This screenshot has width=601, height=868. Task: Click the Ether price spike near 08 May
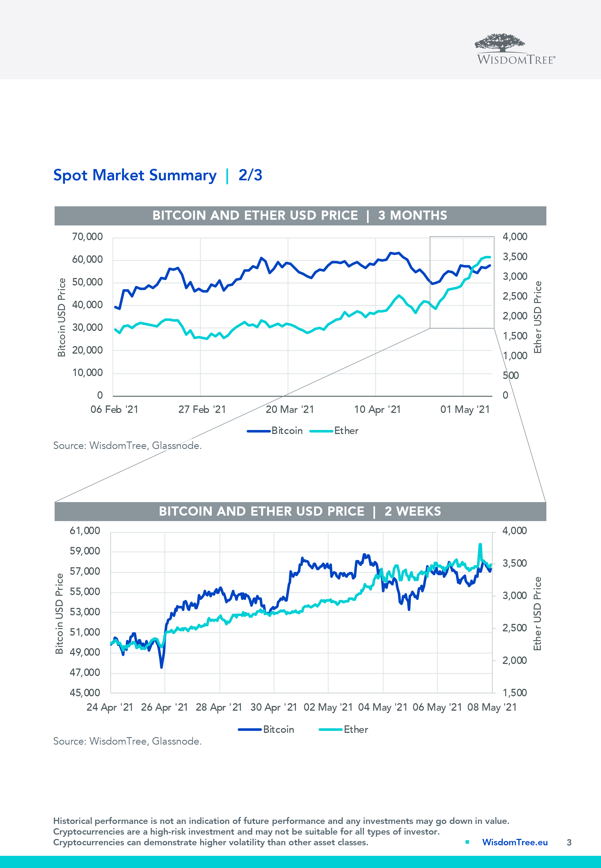pos(480,545)
